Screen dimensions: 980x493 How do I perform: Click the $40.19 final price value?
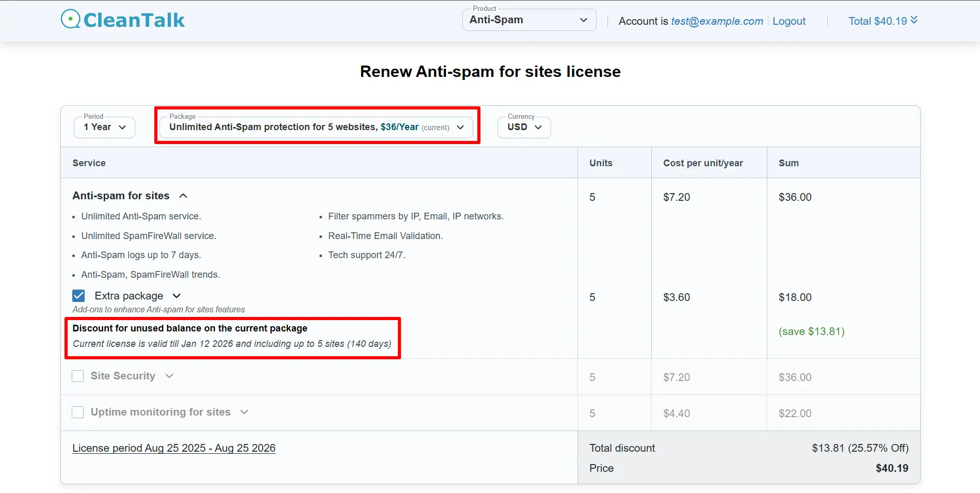tap(892, 468)
